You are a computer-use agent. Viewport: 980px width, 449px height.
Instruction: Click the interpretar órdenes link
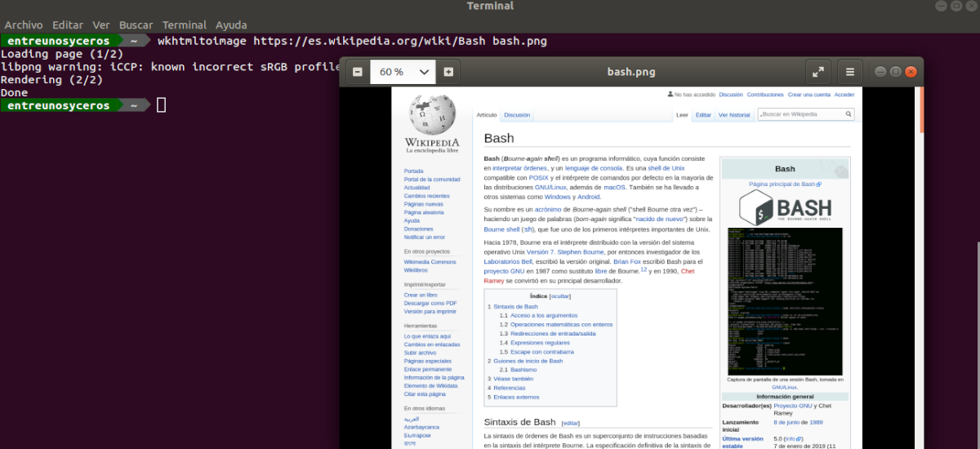[518, 167]
